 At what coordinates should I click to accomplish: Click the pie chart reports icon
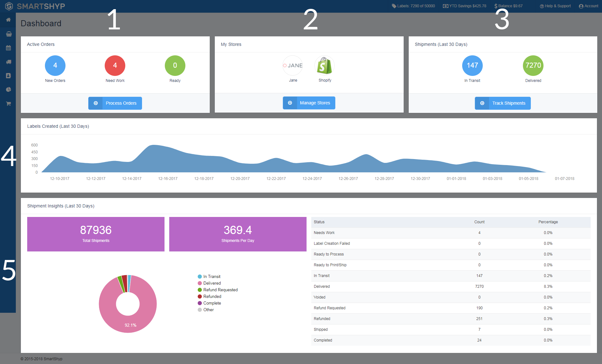pos(9,89)
